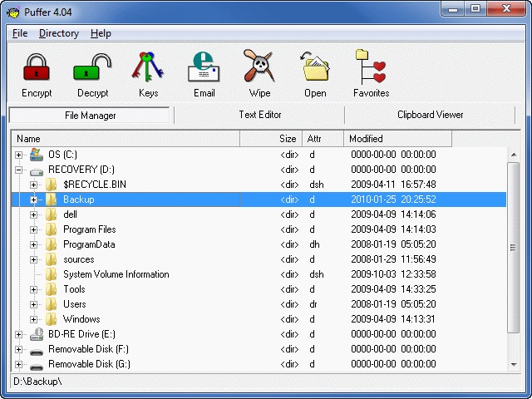This screenshot has width=532, height=399.
Task: Open the Favorites toolbar icon
Action: tap(371, 67)
